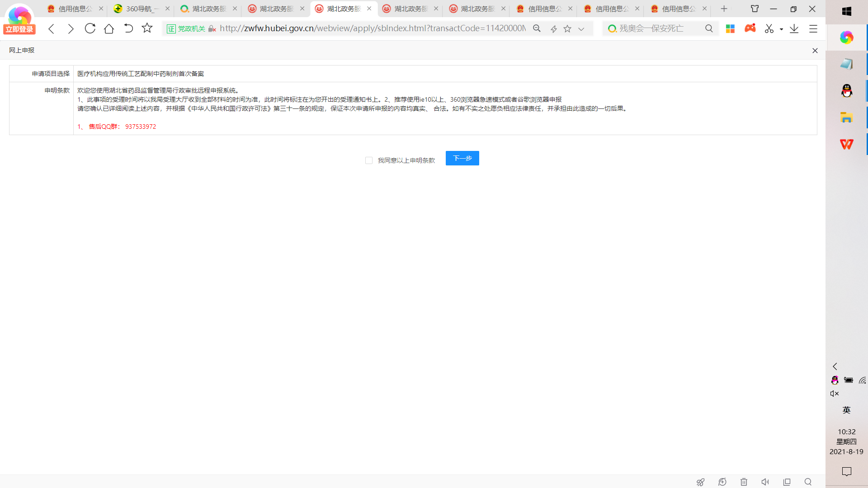
Task: Click the 立即登录 login button
Action: [x=19, y=29]
